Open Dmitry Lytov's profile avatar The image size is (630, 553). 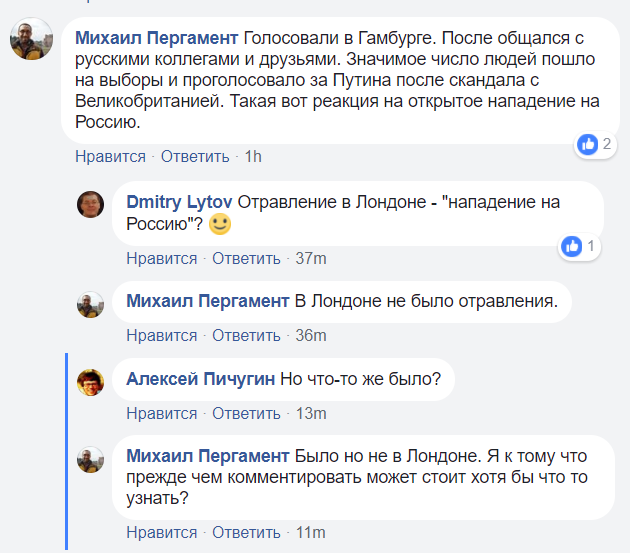coord(91,204)
